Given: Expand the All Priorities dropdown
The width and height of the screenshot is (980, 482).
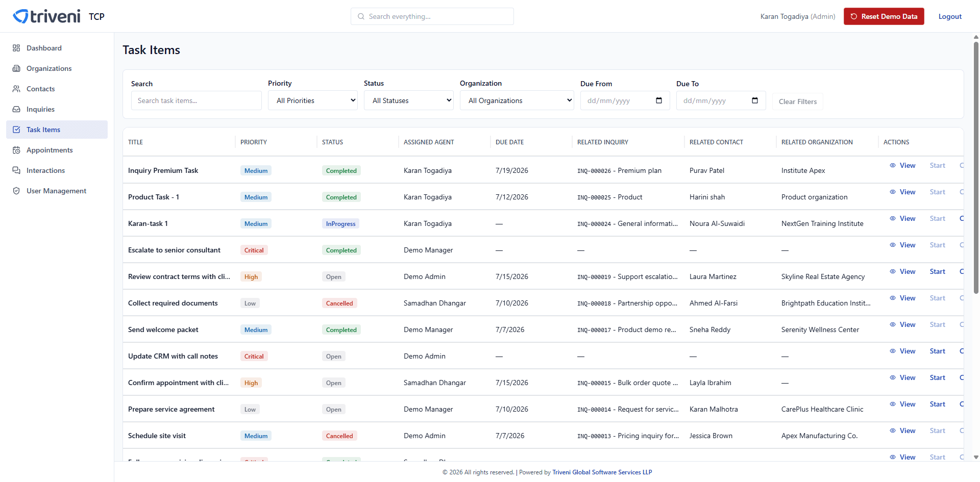Looking at the screenshot, I should pos(313,100).
